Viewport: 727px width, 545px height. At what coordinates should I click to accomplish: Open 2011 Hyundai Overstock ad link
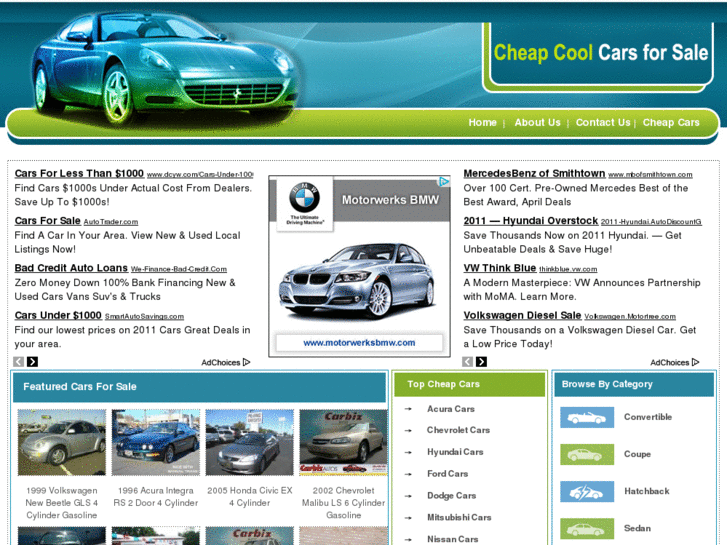pyautogui.click(x=531, y=221)
